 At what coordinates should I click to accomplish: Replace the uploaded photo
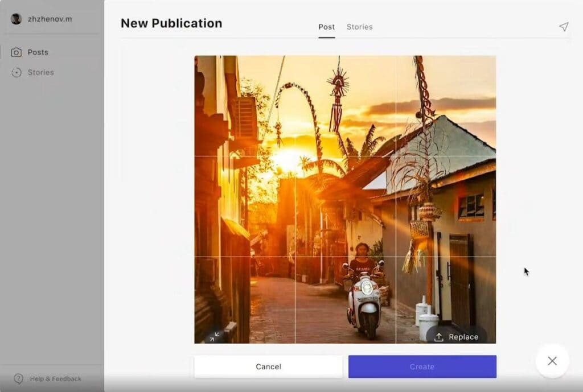tap(457, 337)
